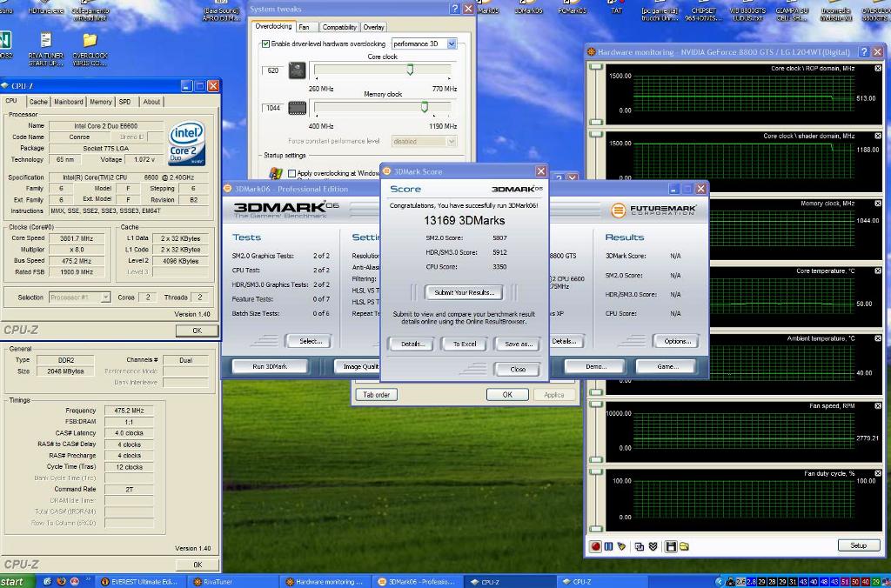Viewport: 891px width, 588px height.
Task: Open the Processor #1 selection dropdown in CPU-Z
Action: pos(79,297)
